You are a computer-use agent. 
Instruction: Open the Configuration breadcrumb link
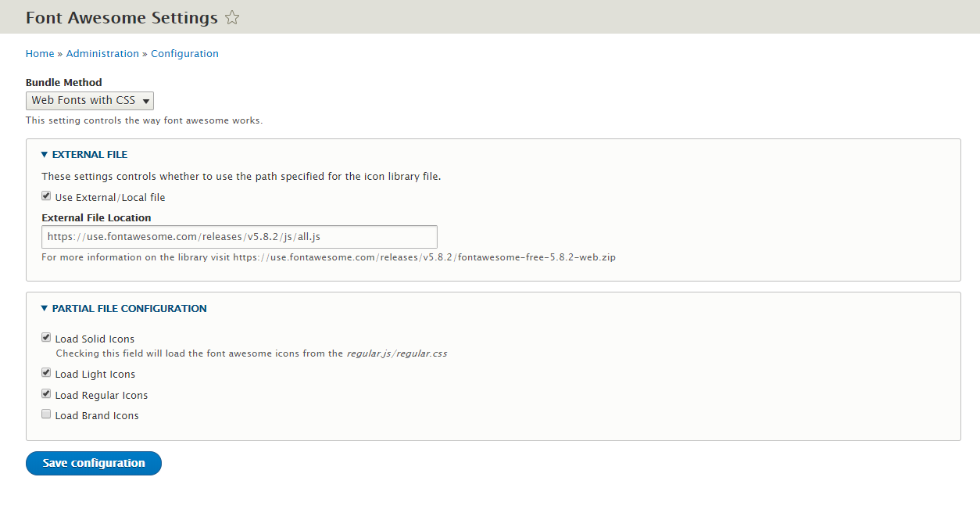point(184,54)
